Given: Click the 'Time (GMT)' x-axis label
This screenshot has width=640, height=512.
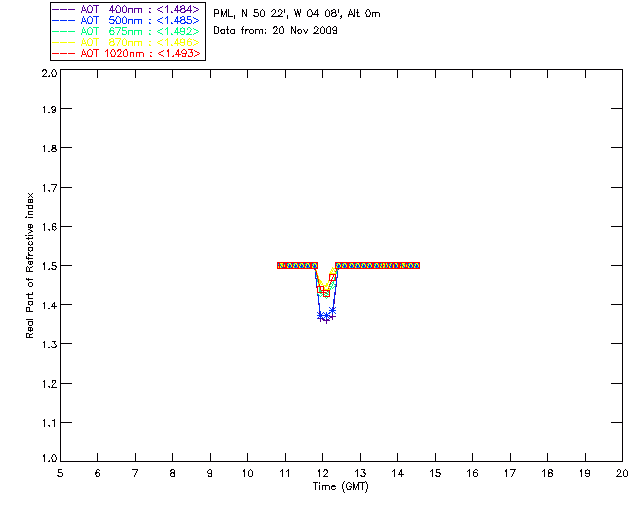Looking at the screenshot, I should (x=341, y=487).
